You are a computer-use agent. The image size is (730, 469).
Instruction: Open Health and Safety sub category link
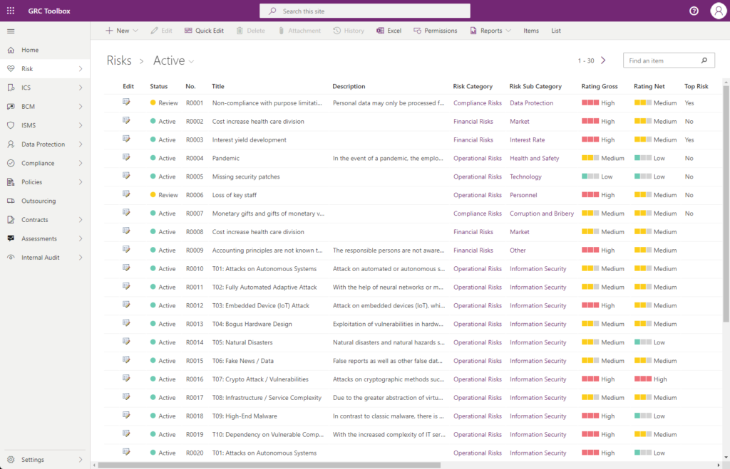534,158
